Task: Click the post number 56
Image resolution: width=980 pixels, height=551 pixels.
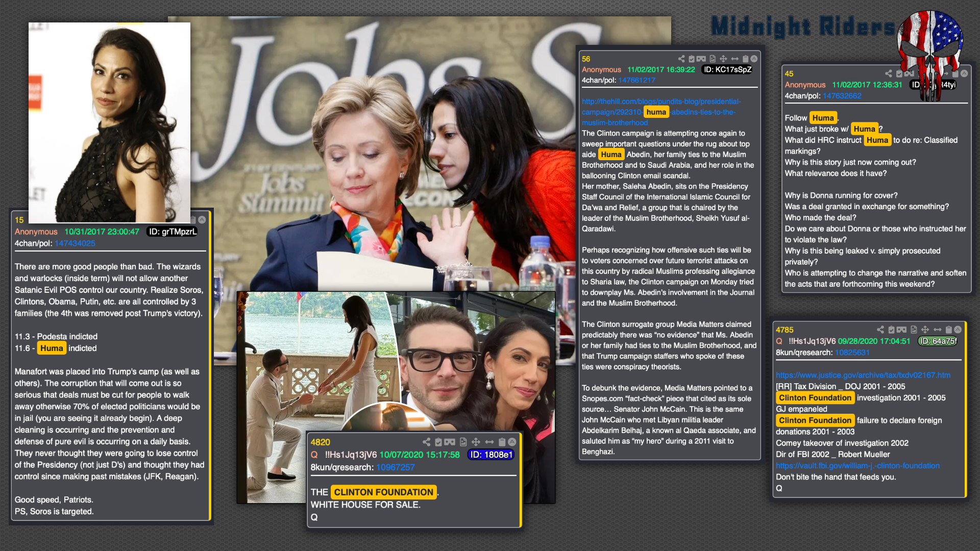Action: (x=586, y=59)
